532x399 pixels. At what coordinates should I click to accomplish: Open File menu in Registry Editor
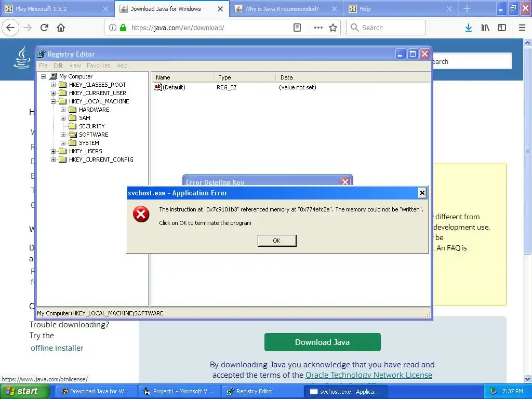point(43,65)
